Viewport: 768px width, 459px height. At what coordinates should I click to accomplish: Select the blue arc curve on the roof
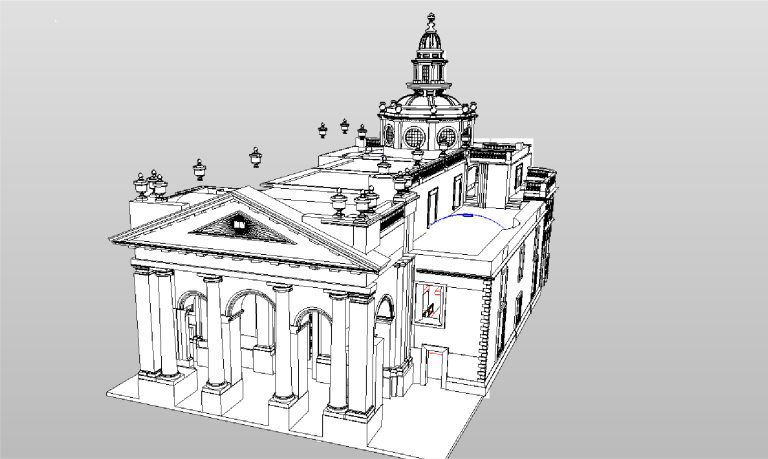point(466,217)
